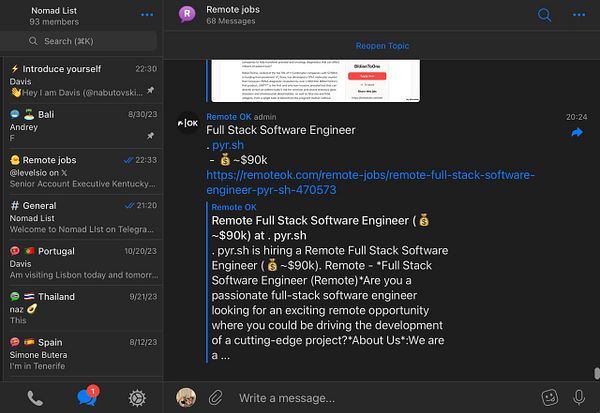Click the Remote OK sender avatar

click(188, 123)
